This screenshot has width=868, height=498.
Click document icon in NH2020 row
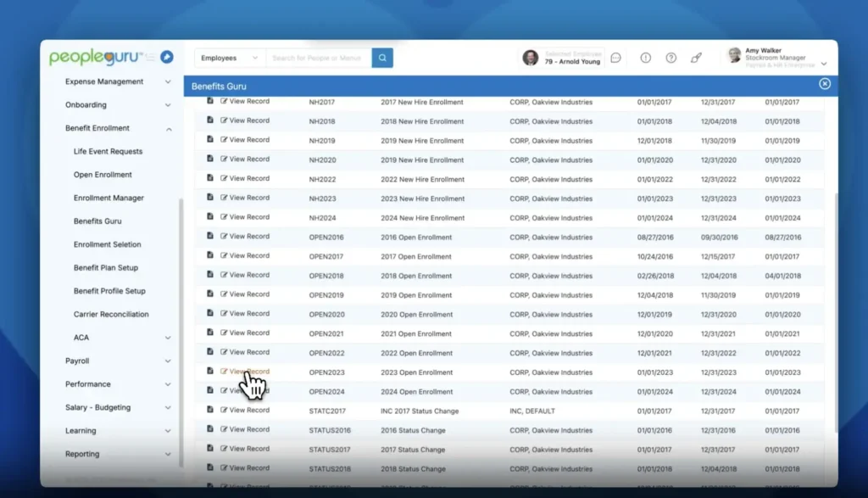[210, 159]
